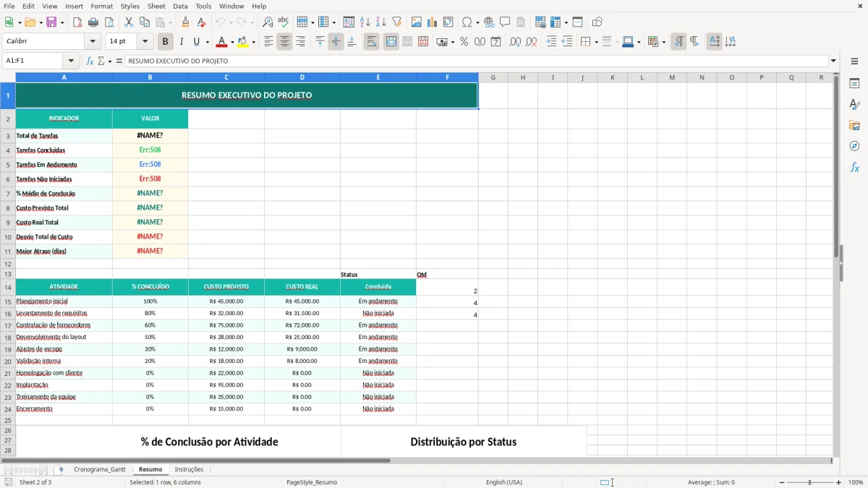The width and height of the screenshot is (868, 488).
Task: Open the Borders dropdown arrow
Action: click(596, 42)
